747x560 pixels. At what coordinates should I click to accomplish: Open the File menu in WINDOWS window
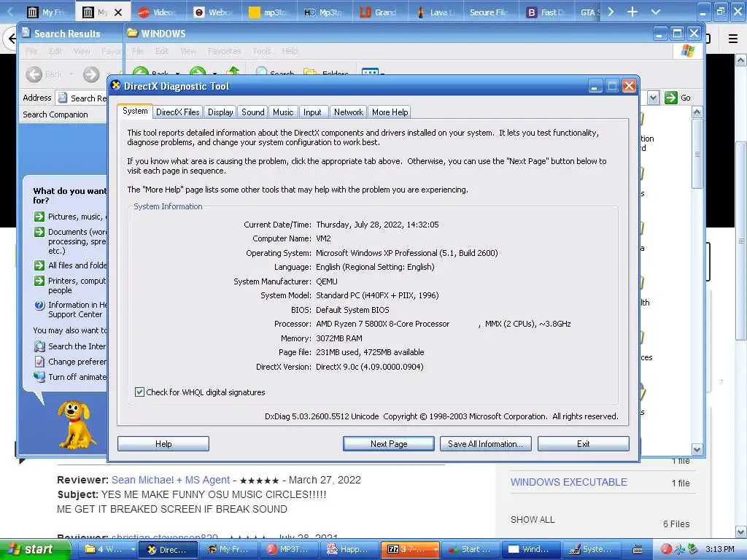(138, 51)
